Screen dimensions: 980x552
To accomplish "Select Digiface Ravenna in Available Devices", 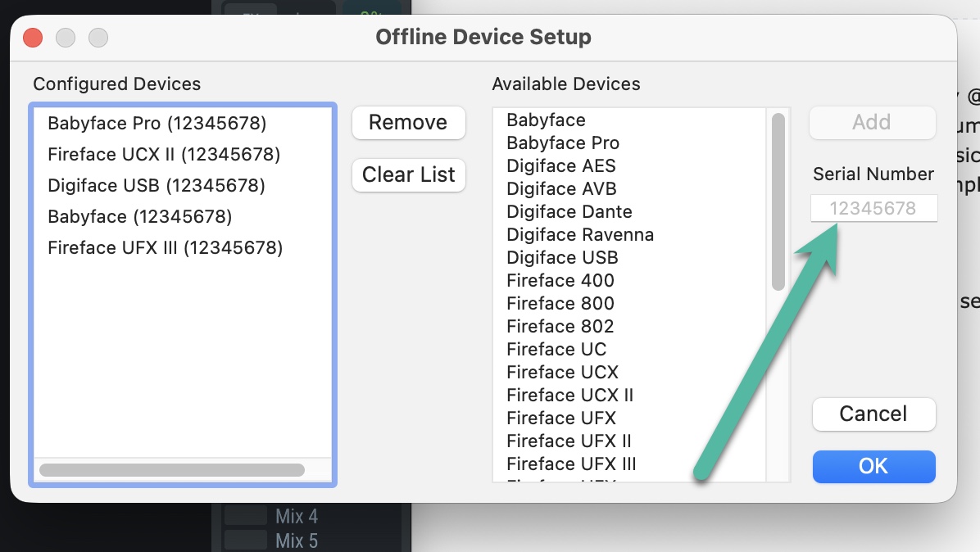I will pos(630,235).
